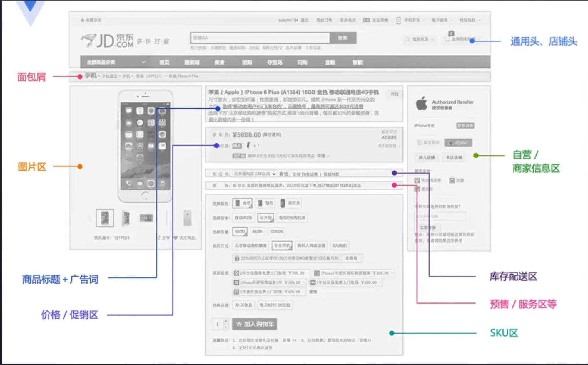
Task: Click the 企业采购 icon in top bar
Action: pyautogui.click(x=366, y=20)
